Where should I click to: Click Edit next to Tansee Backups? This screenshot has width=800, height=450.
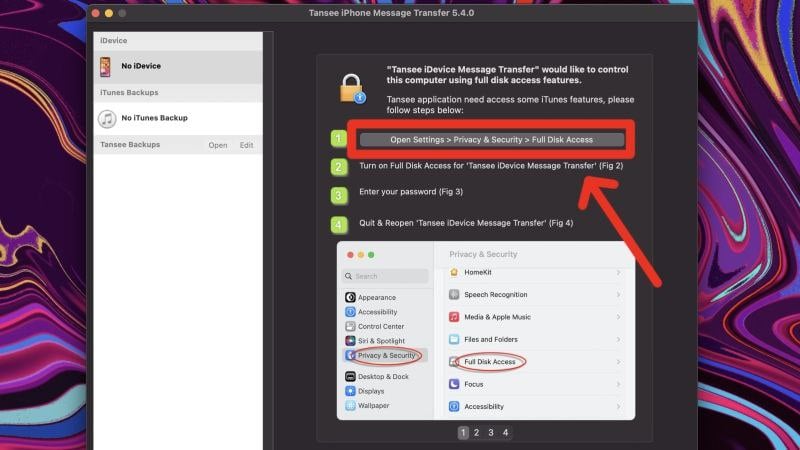point(246,145)
